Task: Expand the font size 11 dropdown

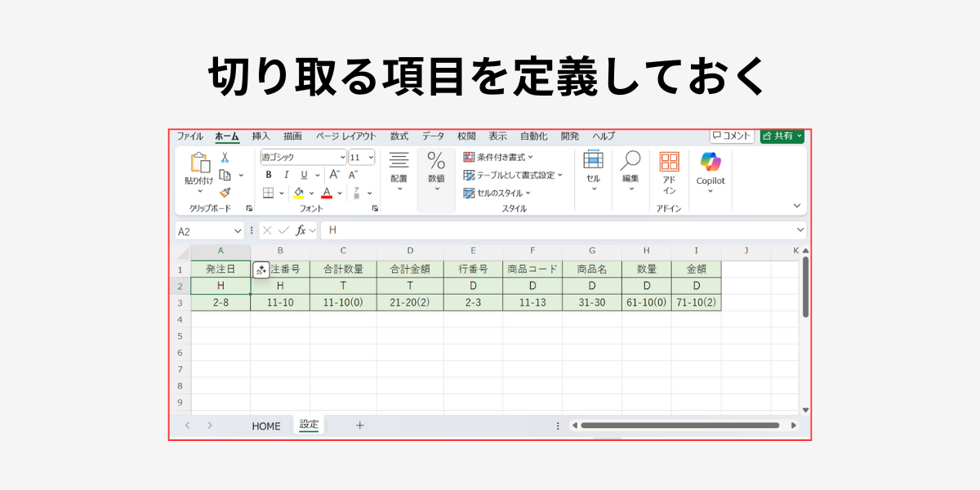Action: point(372,157)
